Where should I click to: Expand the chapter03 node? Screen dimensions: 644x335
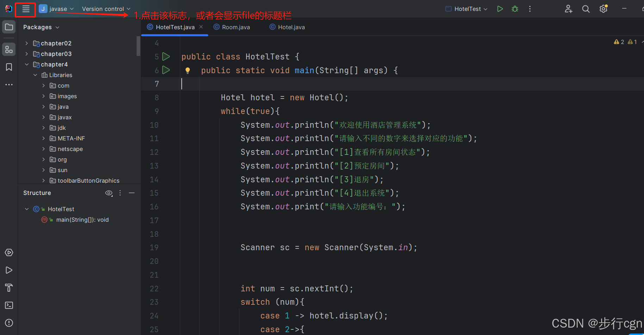click(x=26, y=54)
